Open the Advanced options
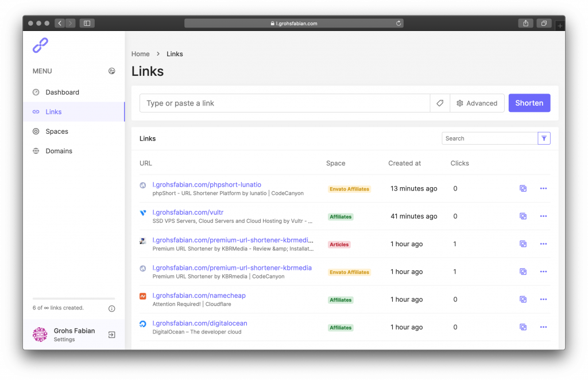The height and width of the screenshot is (380, 588). point(477,103)
